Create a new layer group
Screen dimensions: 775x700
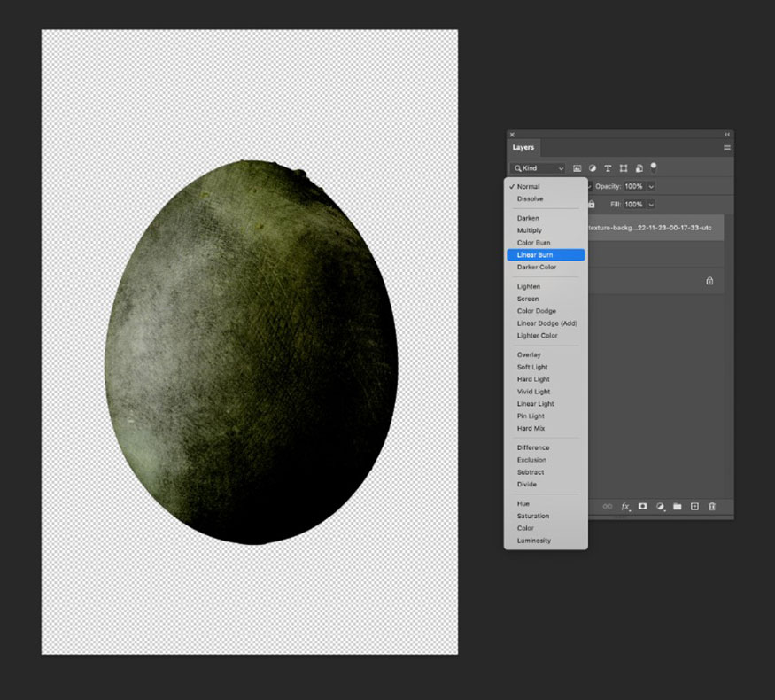click(x=678, y=506)
